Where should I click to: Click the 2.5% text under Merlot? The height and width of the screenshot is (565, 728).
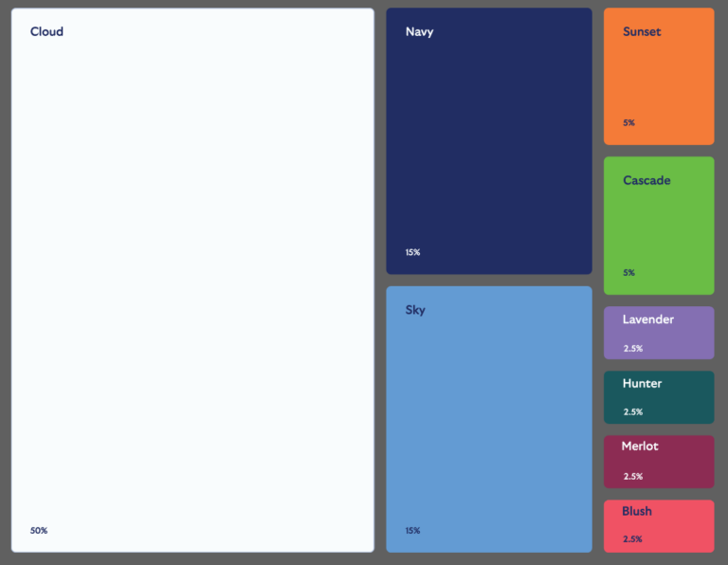click(633, 477)
